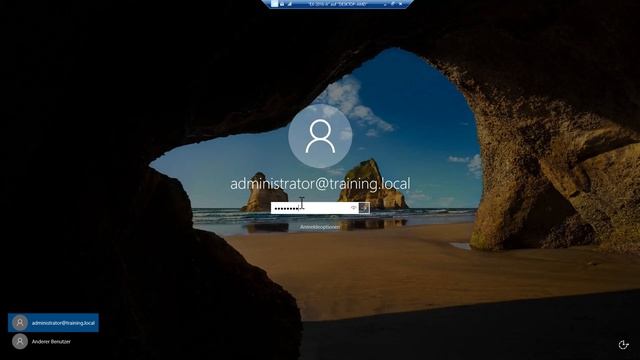Toggle the password reveal eye icon
The height and width of the screenshot is (360, 640).
pyautogui.click(x=354, y=208)
